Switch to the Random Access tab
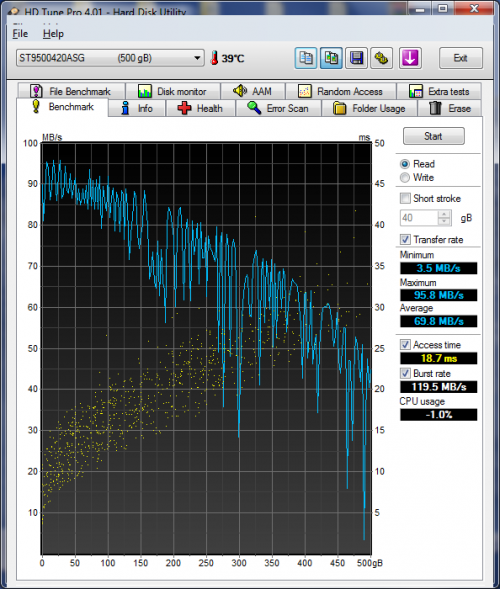The width and height of the screenshot is (500, 589). [x=341, y=91]
